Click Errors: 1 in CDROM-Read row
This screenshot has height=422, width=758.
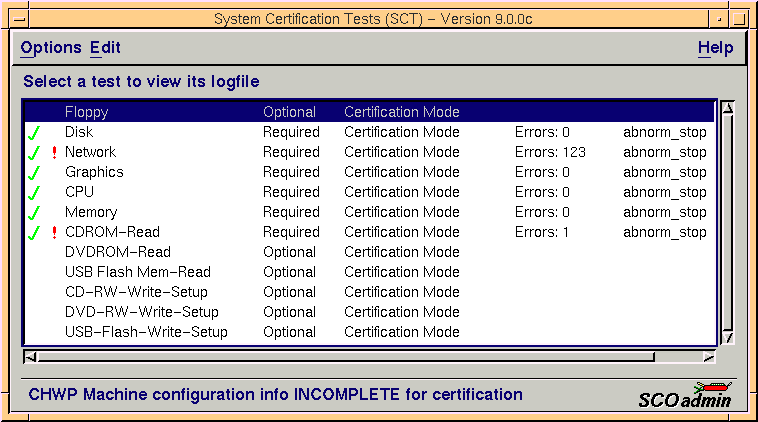pyautogui.click(x=541, y=232)
